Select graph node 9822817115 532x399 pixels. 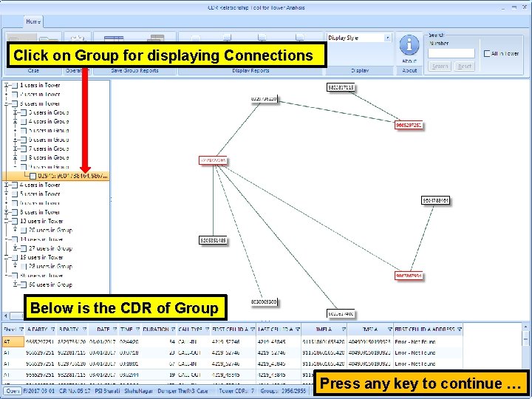click(x=341, y=87)
